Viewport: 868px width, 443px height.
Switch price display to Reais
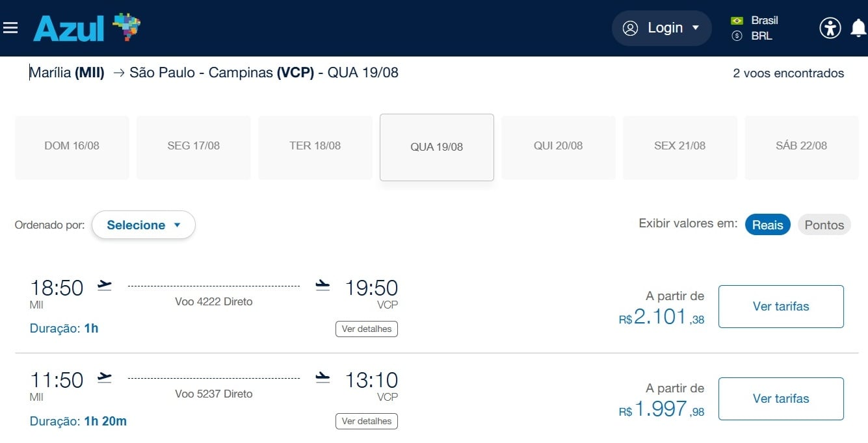coord(768,225)
